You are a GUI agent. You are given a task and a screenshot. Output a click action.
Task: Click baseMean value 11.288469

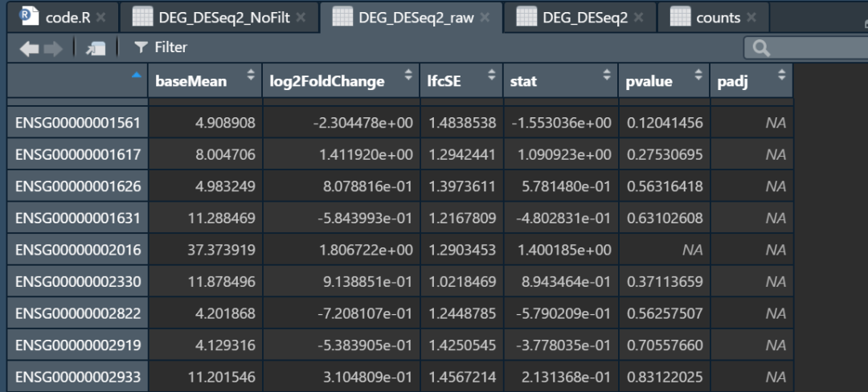pyautogui.click(x=222, y=218)
